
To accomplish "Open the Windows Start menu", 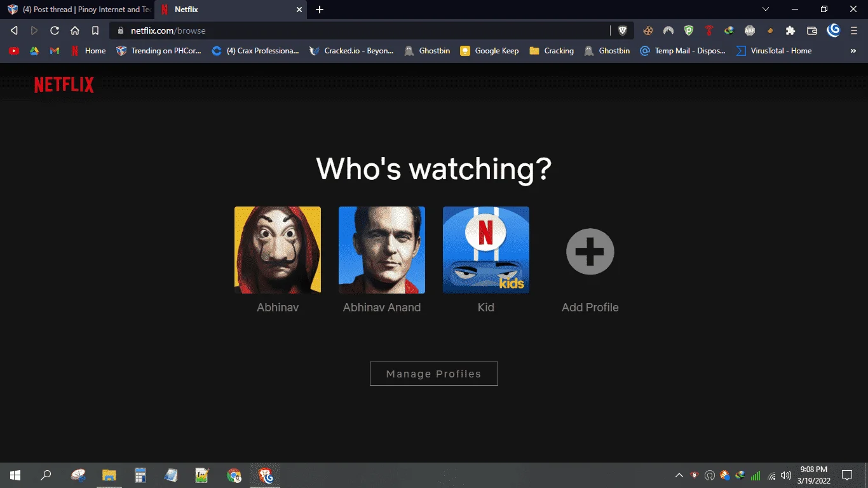I will tap(15, 475).
